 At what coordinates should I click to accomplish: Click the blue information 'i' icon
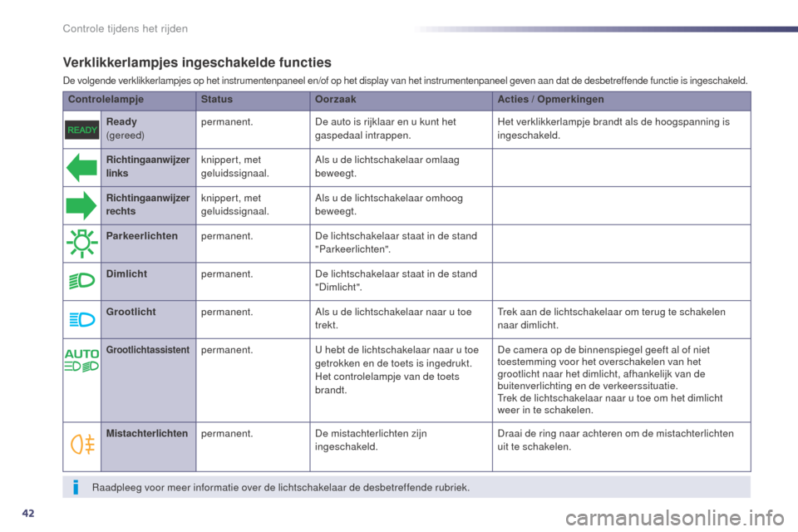76,487
